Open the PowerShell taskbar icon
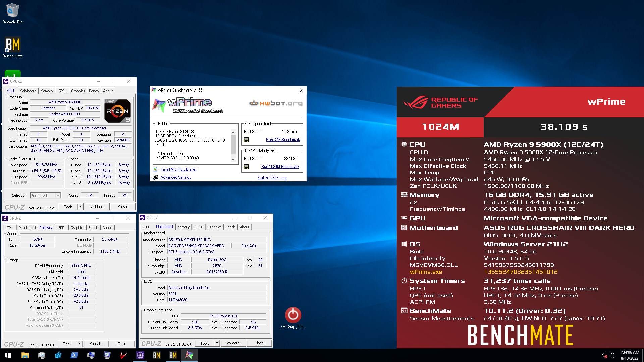 pyautogui.click(x=74, y=355)
